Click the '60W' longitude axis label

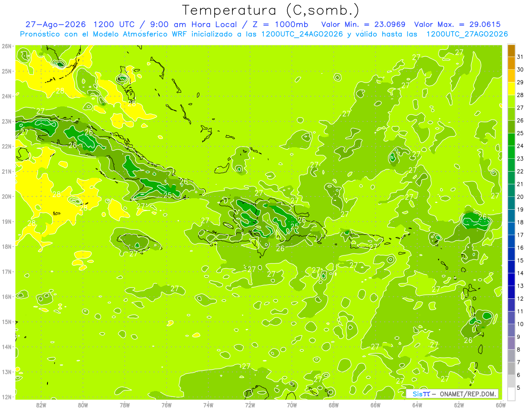click(501, 405)
